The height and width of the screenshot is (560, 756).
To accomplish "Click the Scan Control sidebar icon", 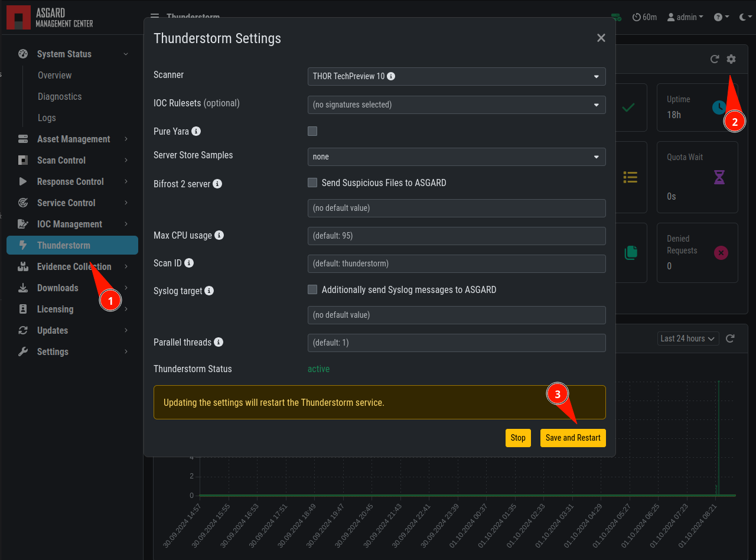I will [x=23, y=160].
